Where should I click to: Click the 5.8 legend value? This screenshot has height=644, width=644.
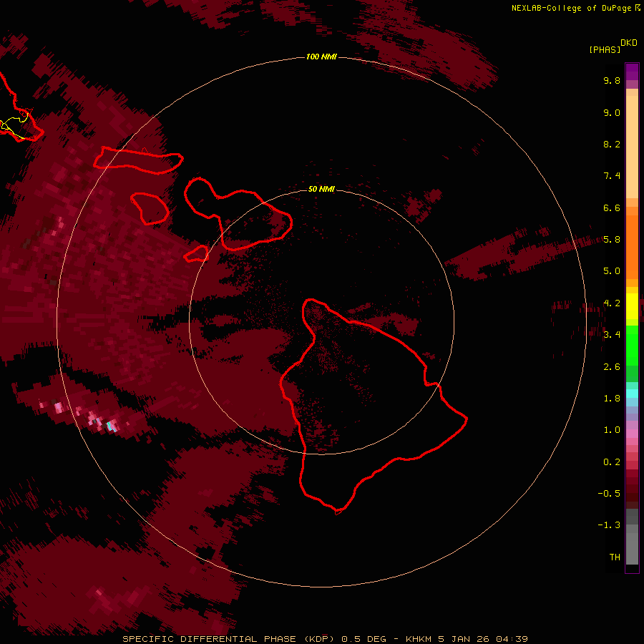[x=612, y=240]
